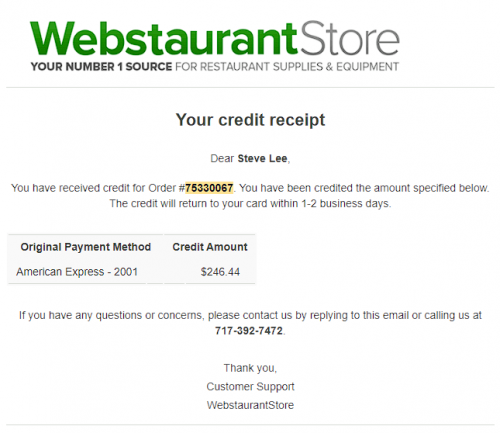The image size is (500, 433).
Task: Click the '1-2 business days' credit return line
Action: 250,203
